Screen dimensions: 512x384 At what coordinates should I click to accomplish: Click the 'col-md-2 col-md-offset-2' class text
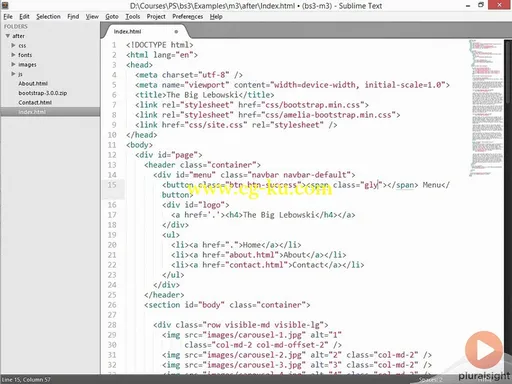click(x=270, y=345)
